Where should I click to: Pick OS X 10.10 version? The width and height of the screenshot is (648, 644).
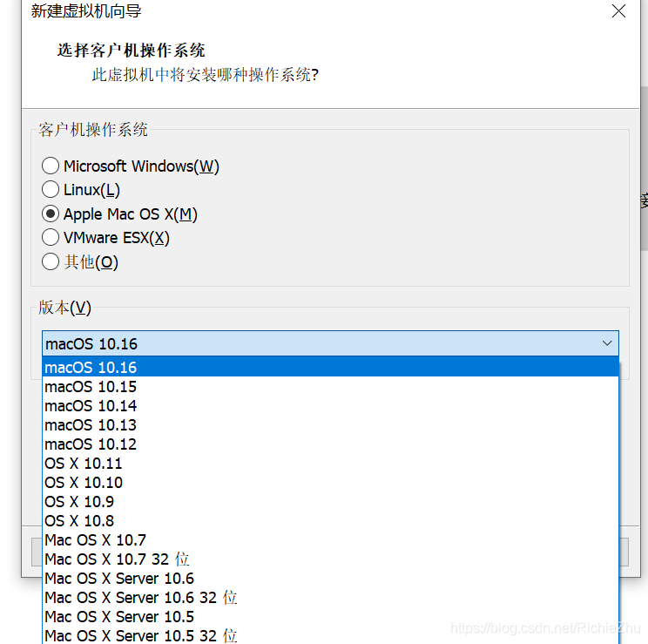pyautogui.click(x=330, y=482)
